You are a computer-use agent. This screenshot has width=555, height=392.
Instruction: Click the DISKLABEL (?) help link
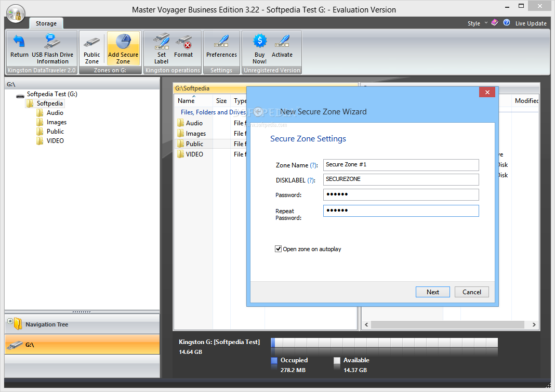(311, 180)
